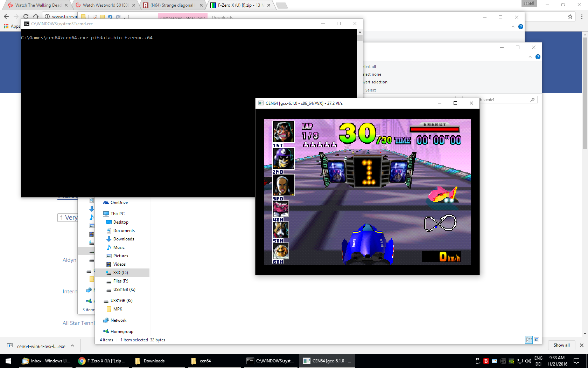The image size is (588, 368).
Task: Open quick access toolbar customize dropdown
Action: [x=124, y=17]
